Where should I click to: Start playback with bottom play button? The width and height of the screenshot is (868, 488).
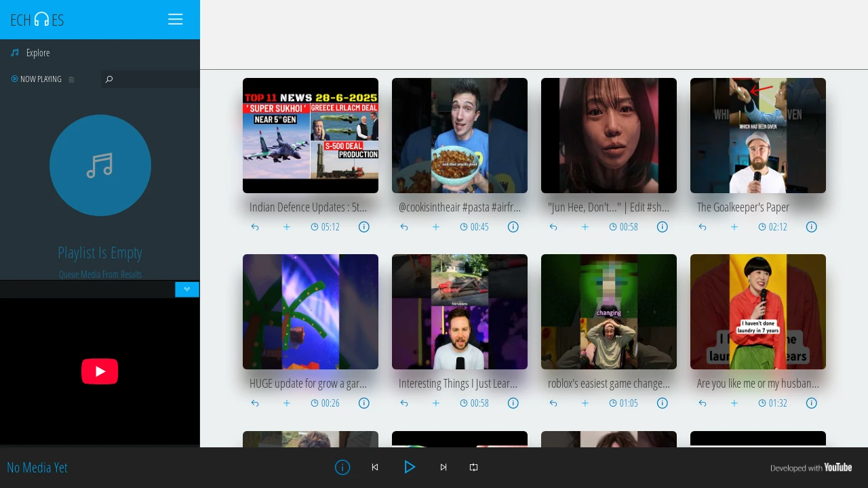pyautogui.click(x=410, y=467)
